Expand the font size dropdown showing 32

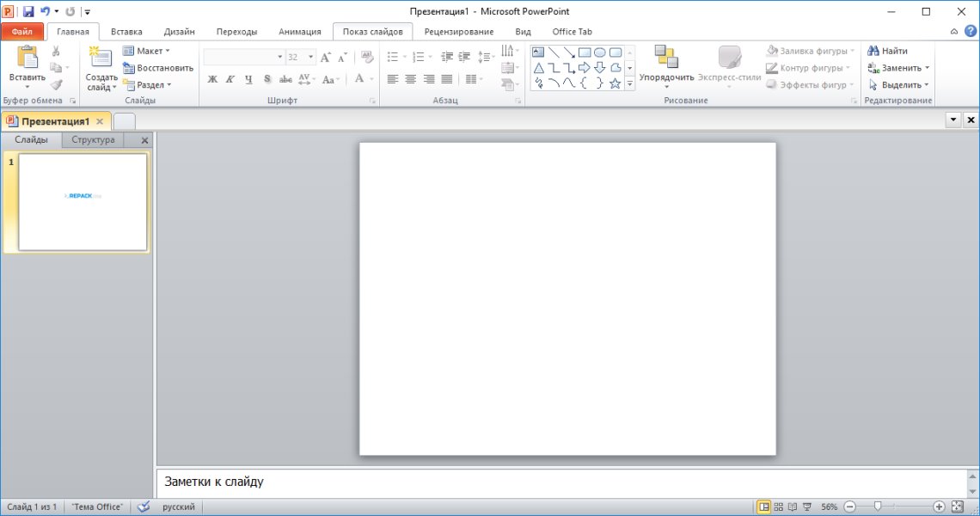coord(310,57)
